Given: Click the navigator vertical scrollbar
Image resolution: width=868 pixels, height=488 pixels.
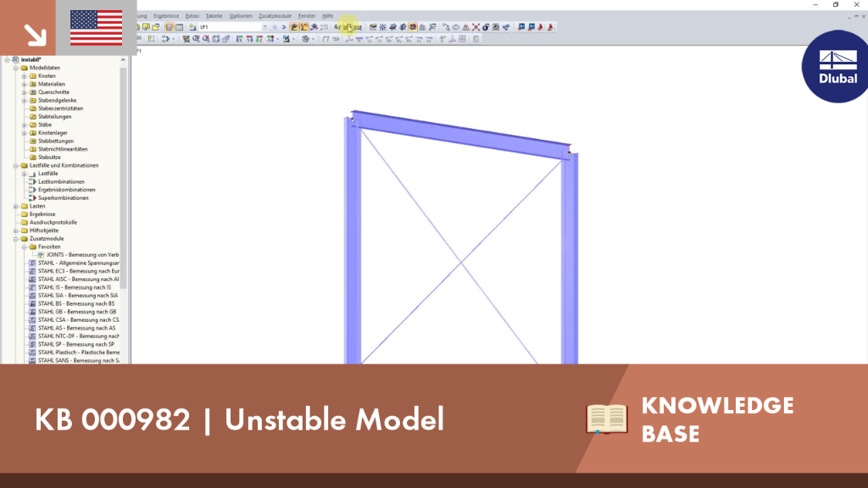Looking at the screenshot, I should 123,177.
